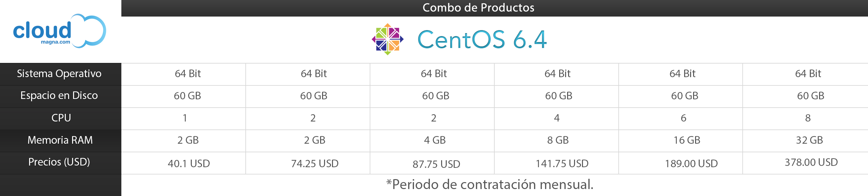
Task: Select the 87.75 USD price cell
Action: tap(436, 164)
